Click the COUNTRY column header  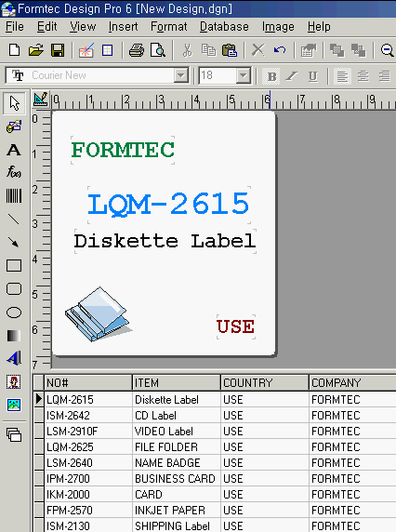265,382
